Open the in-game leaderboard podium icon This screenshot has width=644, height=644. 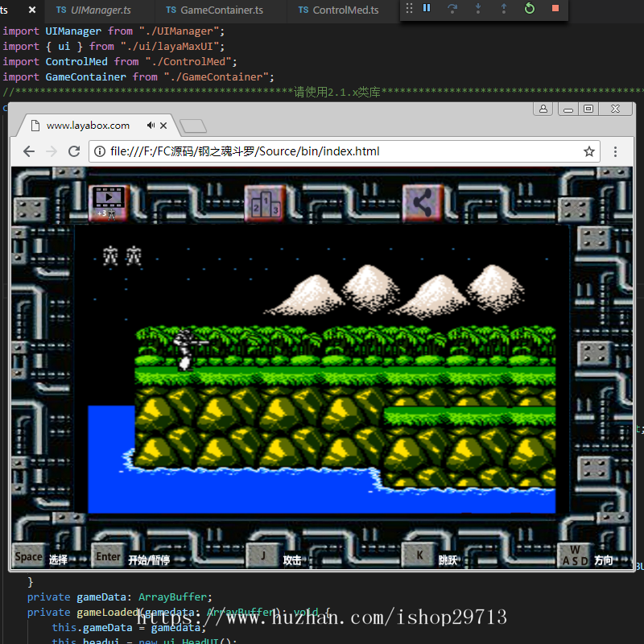[x=265, y=202]
